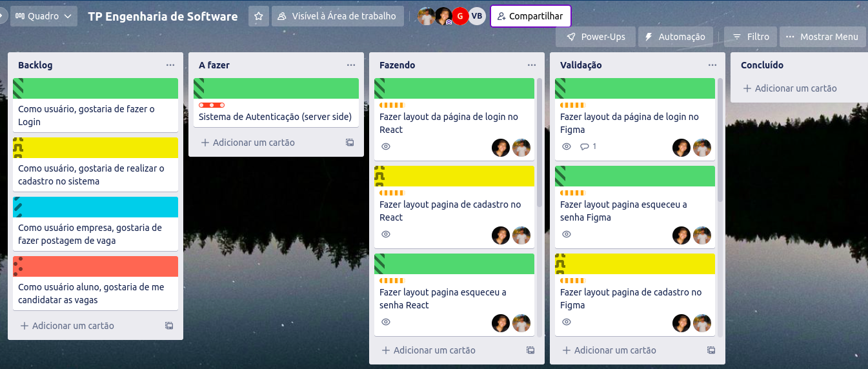This screenshot has width=868, height=369.
Task: Open the Quadro view dropdown
Action: [44, 16]
